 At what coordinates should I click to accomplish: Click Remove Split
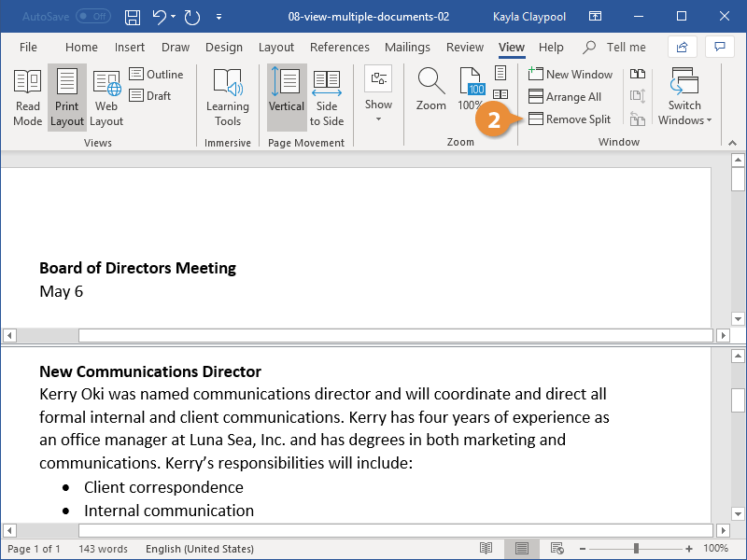(570, 119)
